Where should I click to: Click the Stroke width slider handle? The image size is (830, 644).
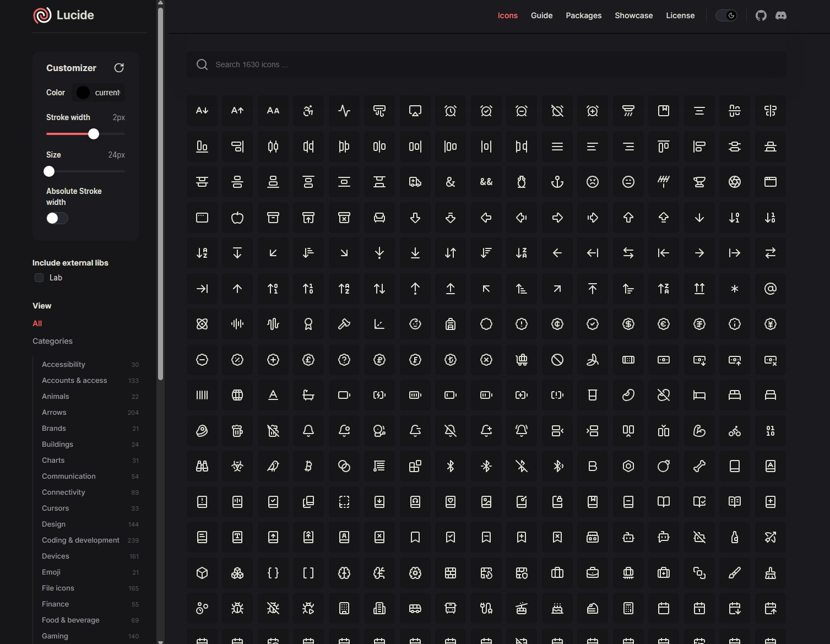click(x=94, y=134)
